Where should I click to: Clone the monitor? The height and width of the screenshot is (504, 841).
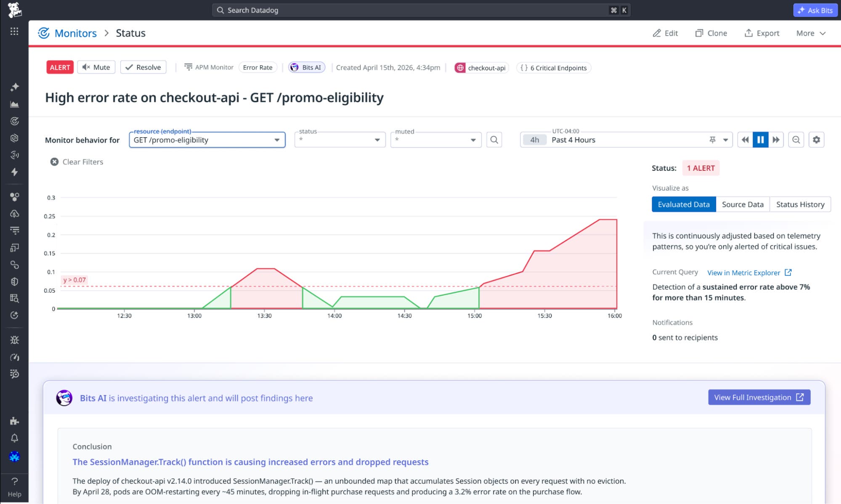711,33
